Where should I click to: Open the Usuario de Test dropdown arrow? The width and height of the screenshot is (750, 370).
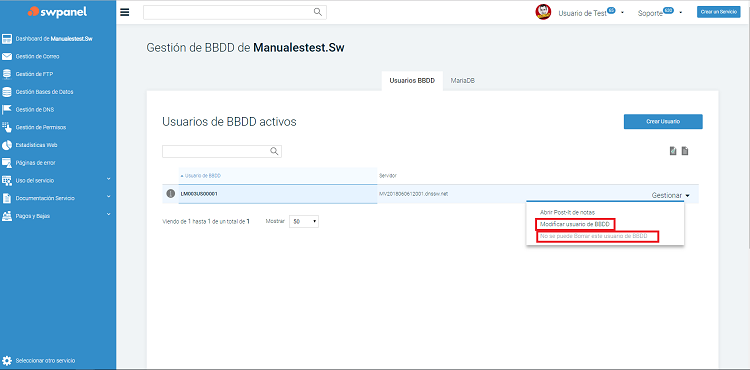pyautogui.click(x=622, y=13)
